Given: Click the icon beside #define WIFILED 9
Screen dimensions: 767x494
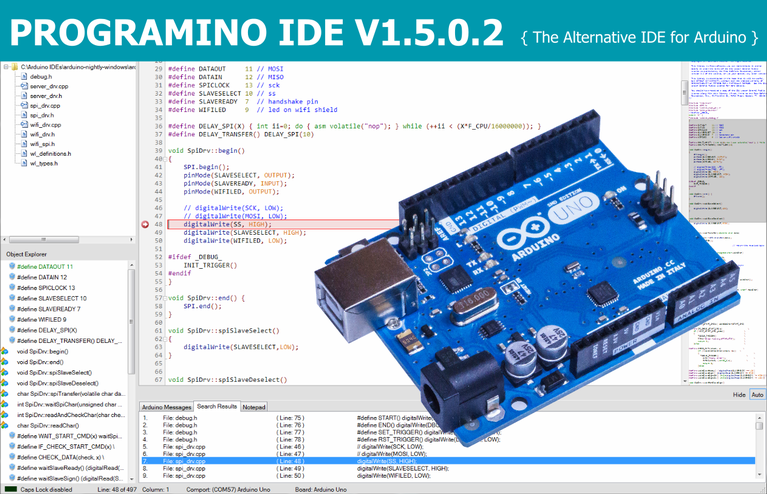Looking at the screenshot, I should (12, 319).
